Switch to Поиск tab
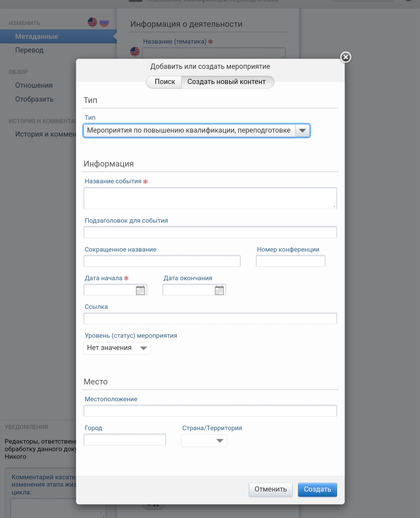 (x=165, y=82)
